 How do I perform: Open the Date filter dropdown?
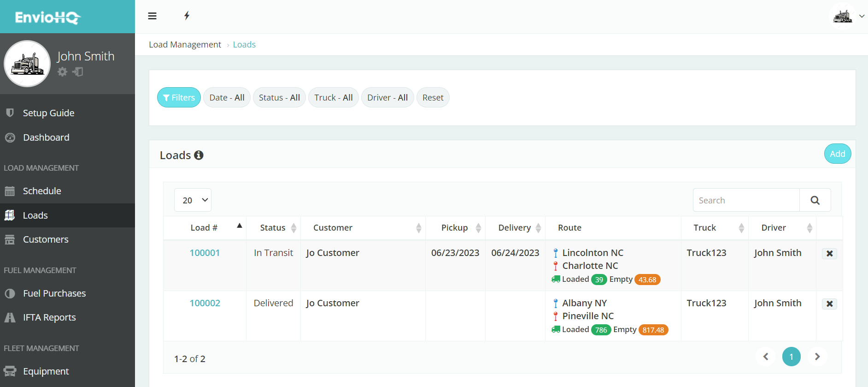tap(227, 98)
